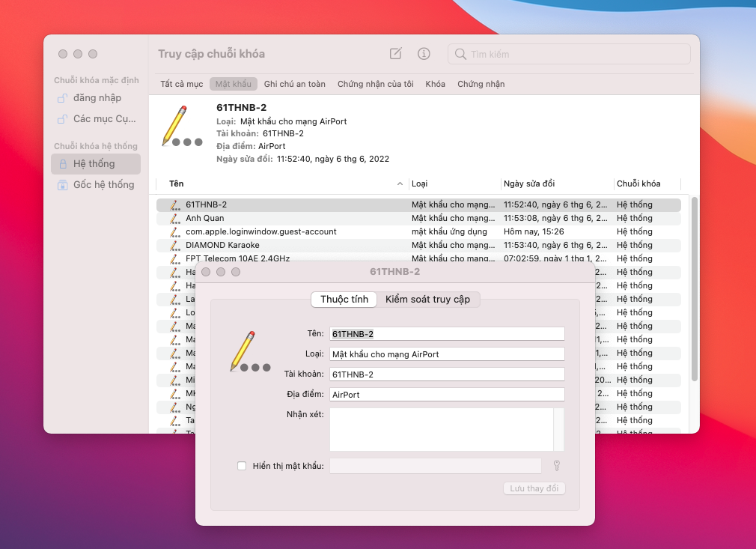Image resolution: width=756 pixels, height=549 pixels.
Task: Click the padlock icon beside đăng nhập
Action: (x=62, y=98)
